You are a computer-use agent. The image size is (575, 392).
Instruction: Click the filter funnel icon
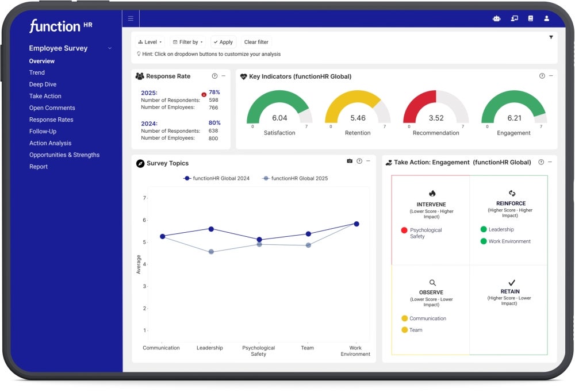(x=551, y=37)
